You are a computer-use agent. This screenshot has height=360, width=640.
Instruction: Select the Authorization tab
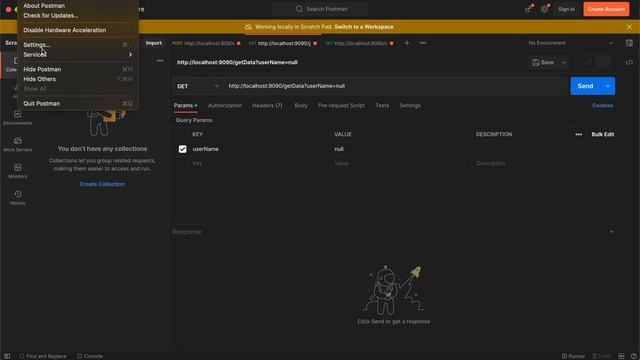click(x=225, y=105)
